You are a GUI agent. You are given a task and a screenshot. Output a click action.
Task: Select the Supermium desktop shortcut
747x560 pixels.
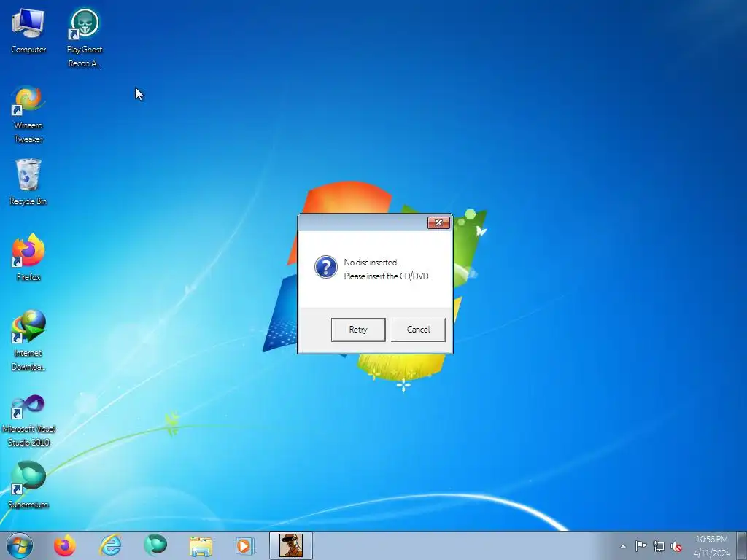(28, 485)
